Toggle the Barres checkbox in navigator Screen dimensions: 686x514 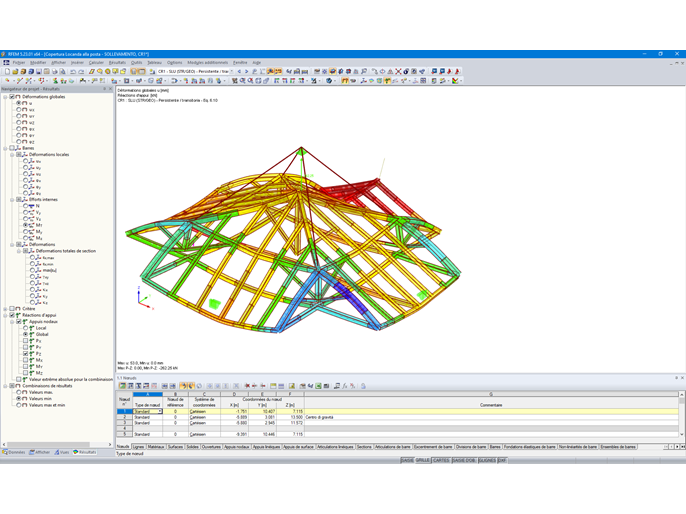coord(12,148)
